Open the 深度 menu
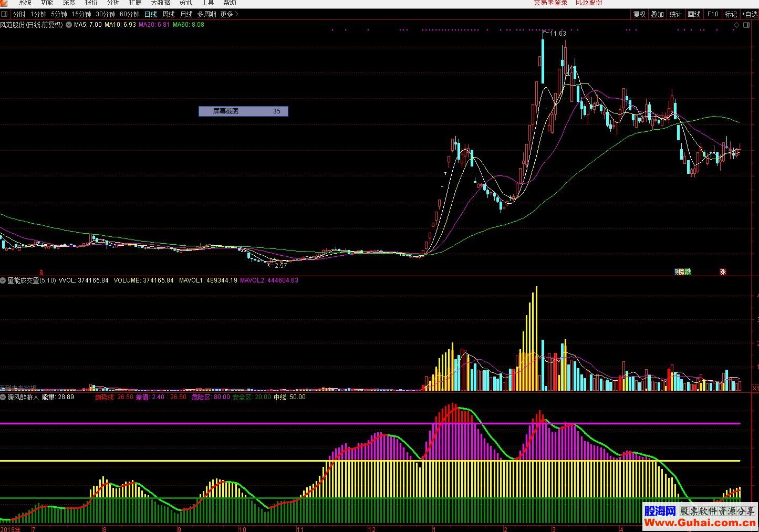 tap(69, 3)
